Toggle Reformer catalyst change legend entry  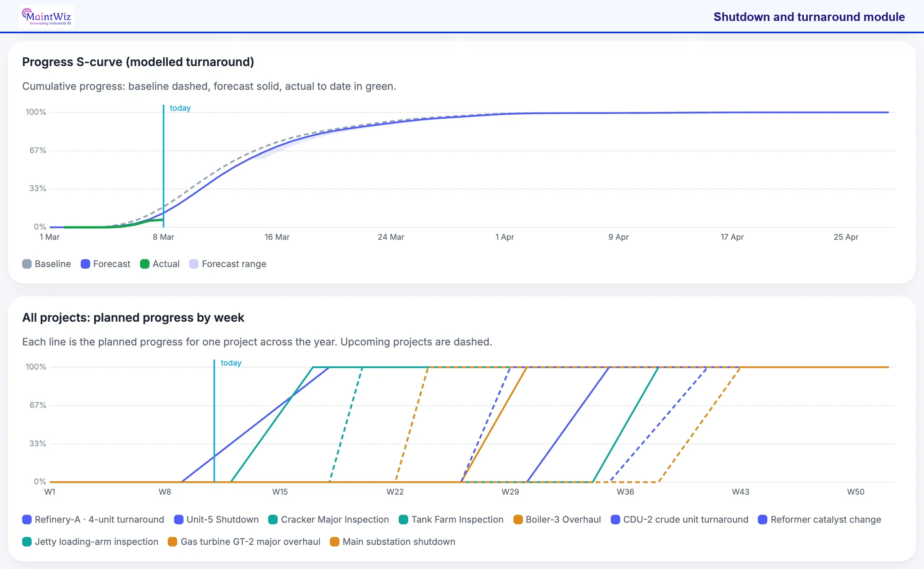pos(820,520)
